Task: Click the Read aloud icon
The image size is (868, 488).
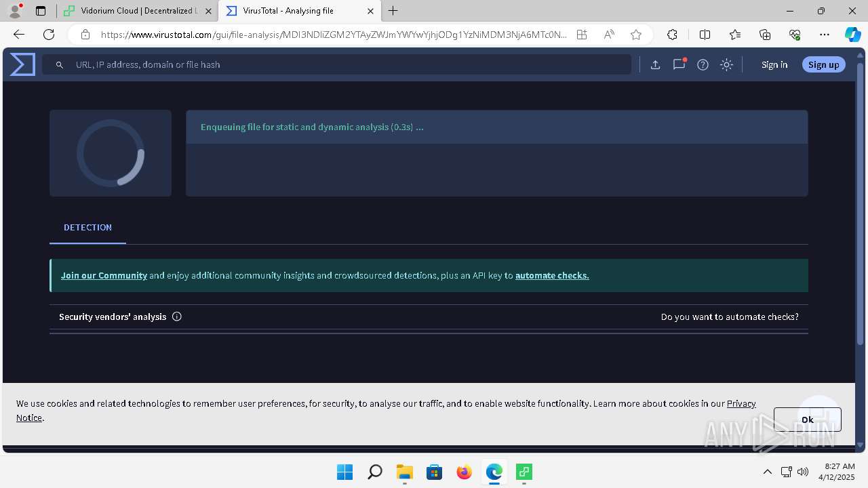Action: (x=609, y=35)
